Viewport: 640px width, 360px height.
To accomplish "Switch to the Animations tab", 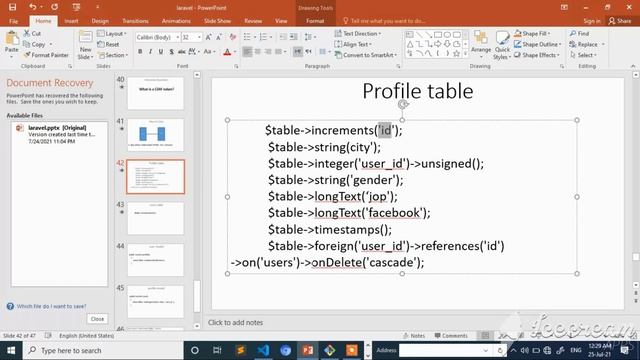I will click(176, 21).
